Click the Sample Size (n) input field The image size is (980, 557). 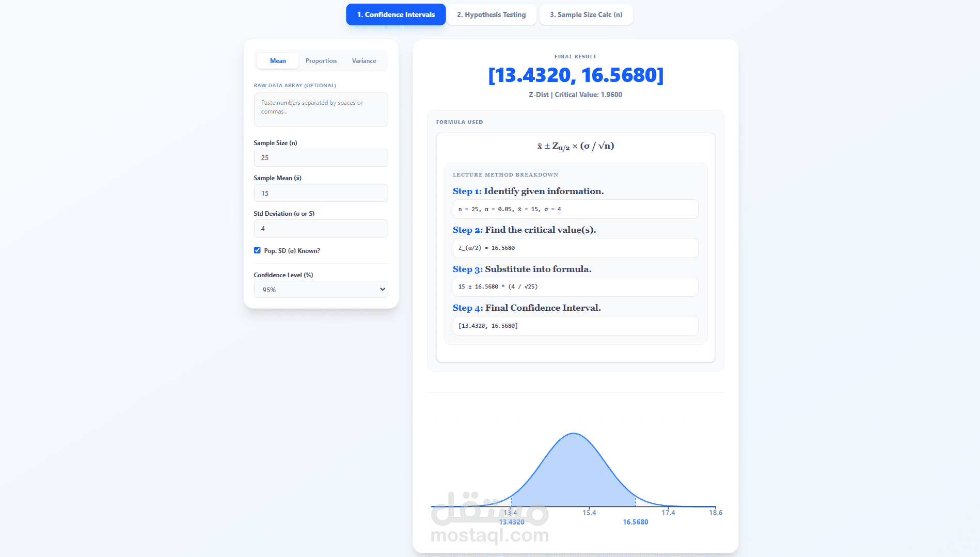pyautogui.click(x=321, y=158)
